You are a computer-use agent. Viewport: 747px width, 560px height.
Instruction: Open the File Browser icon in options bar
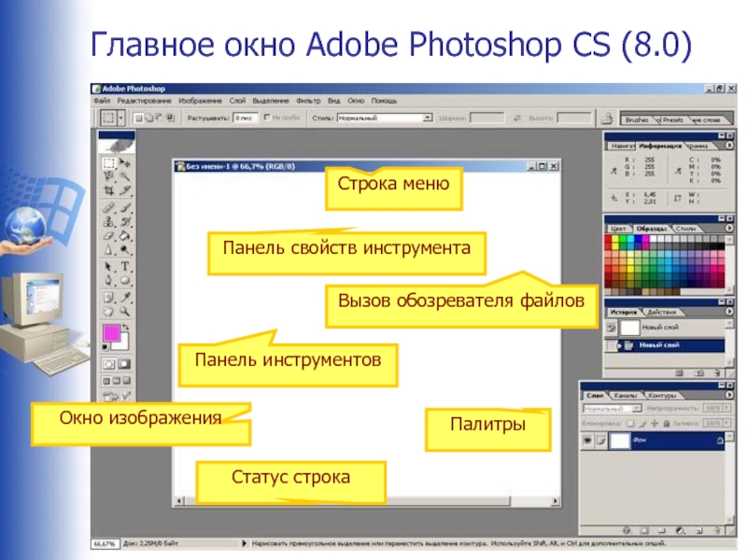point(607,118)
